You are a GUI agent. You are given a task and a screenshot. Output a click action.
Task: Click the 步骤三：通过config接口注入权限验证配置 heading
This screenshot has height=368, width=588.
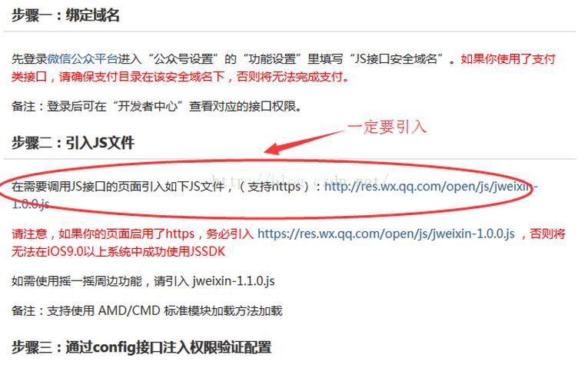141,347
